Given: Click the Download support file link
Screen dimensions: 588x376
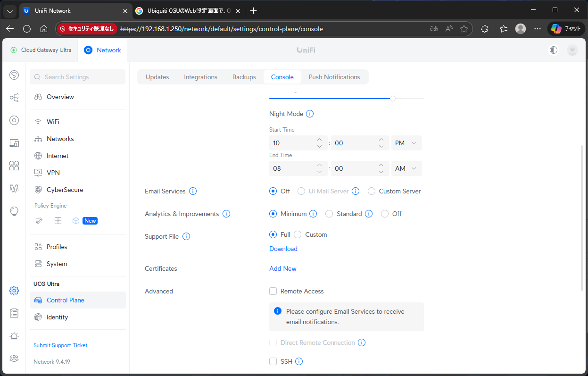Looking at the screenshot, I should coord(283,249).
